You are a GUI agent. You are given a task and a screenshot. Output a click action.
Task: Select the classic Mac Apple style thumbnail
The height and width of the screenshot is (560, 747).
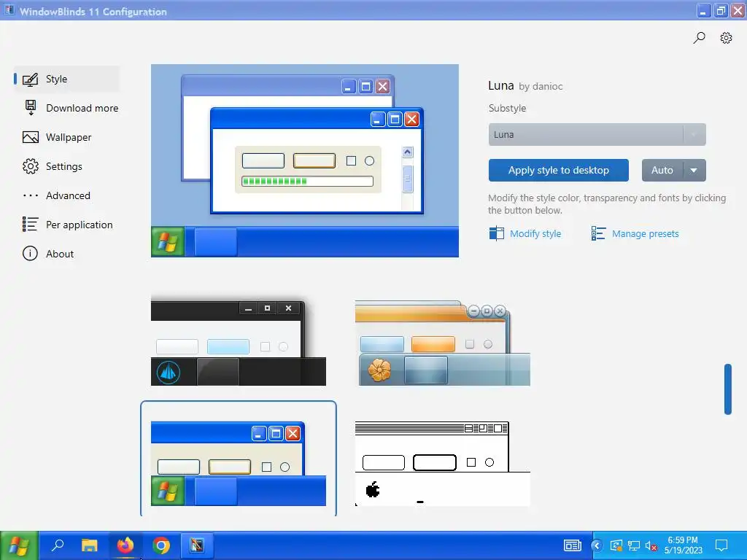443,463
